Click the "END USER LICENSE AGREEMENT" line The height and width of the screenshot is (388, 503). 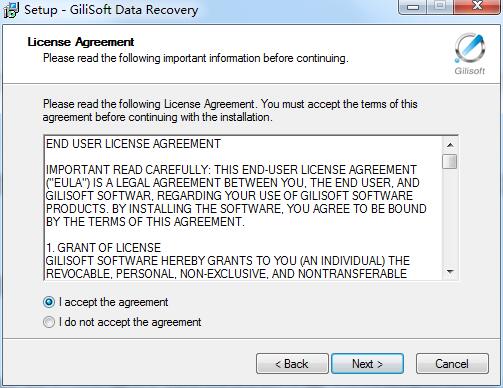(133, 144)
